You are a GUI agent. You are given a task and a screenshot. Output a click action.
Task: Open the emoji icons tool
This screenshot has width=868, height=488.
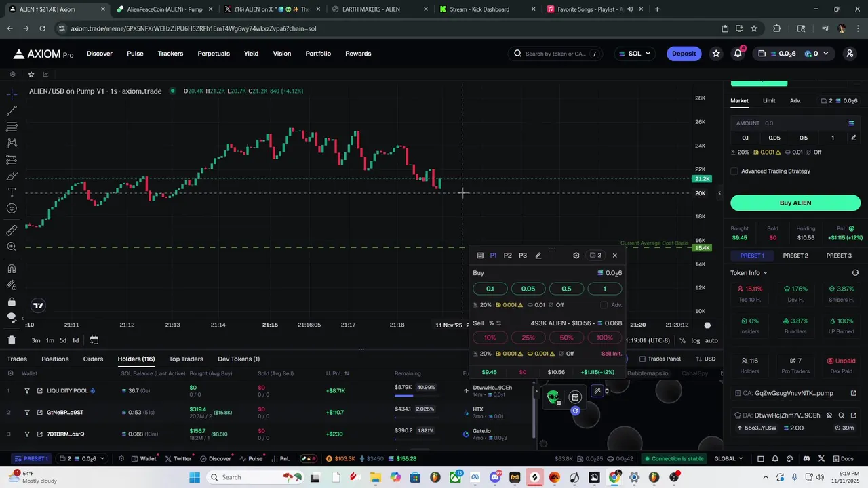(x=12, y=209)
